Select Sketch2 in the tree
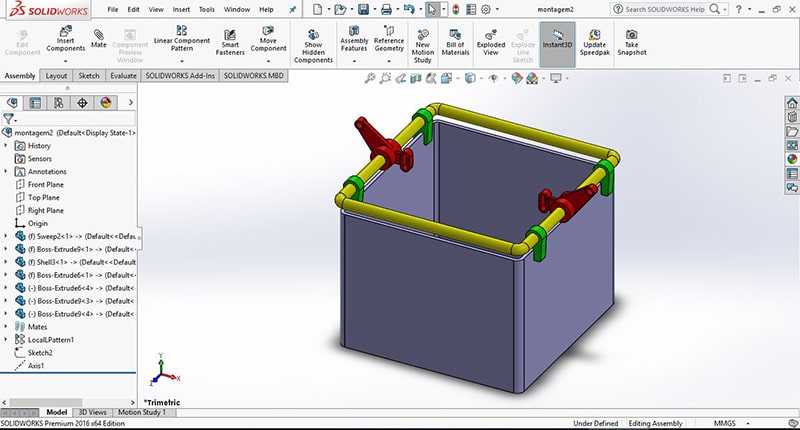800x430 pixels. coord(40,352)
